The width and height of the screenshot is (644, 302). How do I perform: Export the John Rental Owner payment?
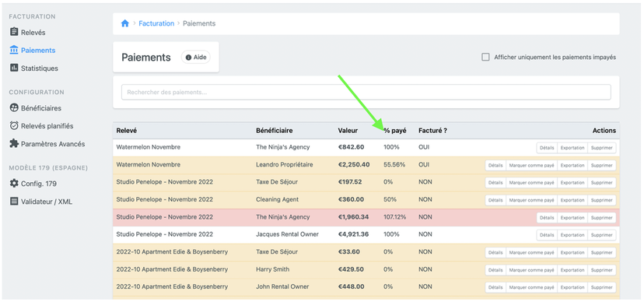572,287
